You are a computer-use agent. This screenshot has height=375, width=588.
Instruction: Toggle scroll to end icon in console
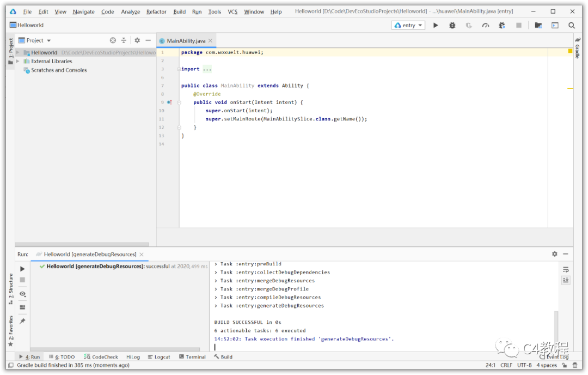tap(566, 280)
